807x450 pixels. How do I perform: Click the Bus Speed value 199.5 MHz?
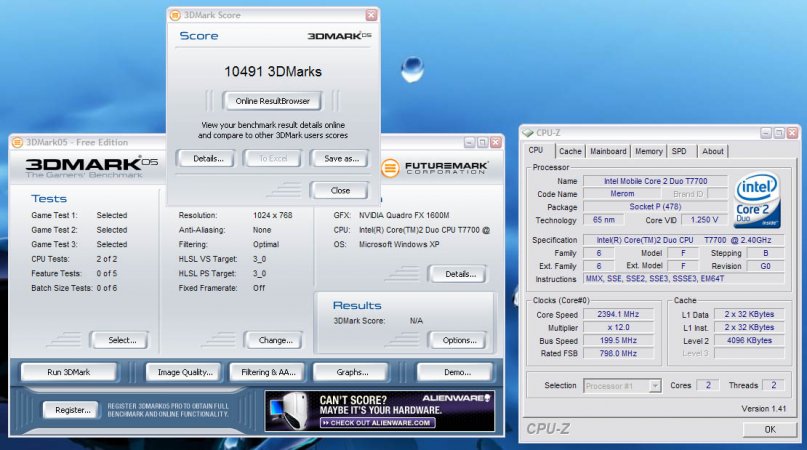[x=618, y=340]
